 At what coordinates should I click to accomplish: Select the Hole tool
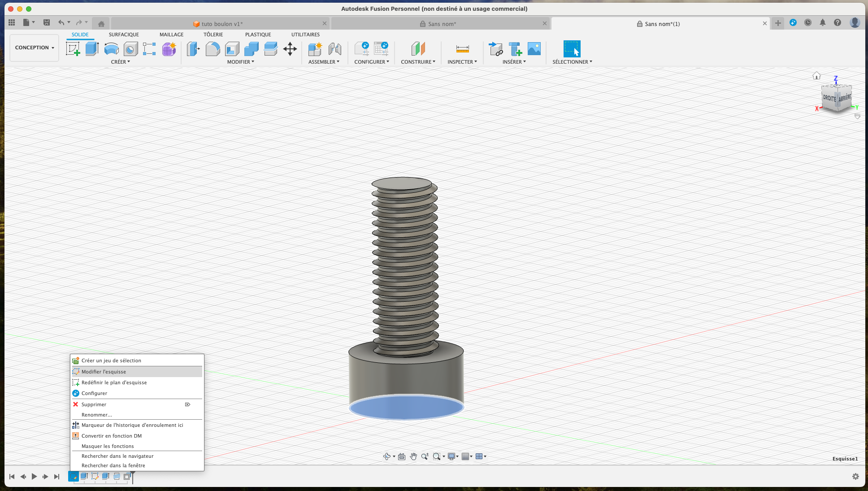point(130,48)
